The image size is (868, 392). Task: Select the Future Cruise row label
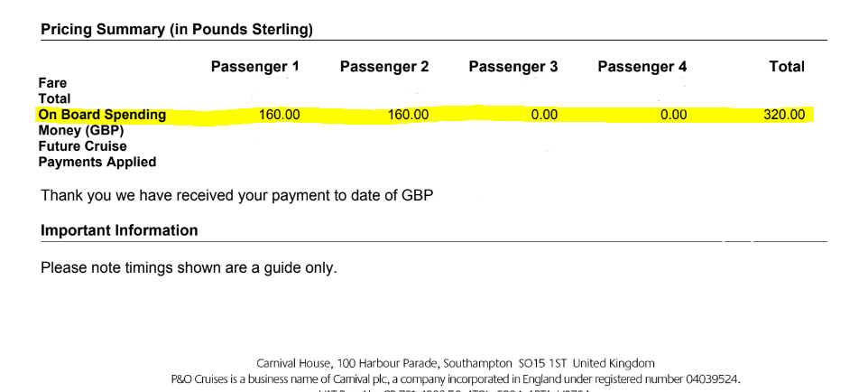pyautogui.click(x=82, y=146)
